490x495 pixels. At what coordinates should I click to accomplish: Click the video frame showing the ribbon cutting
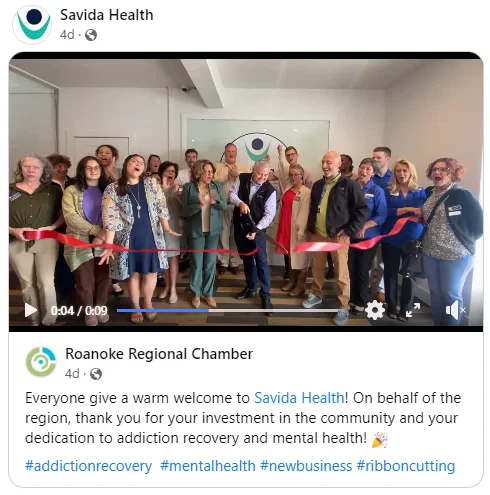246,187
